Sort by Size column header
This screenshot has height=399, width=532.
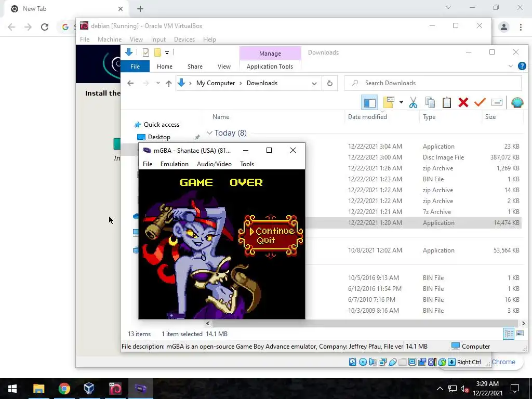click(x=490, y=117)
